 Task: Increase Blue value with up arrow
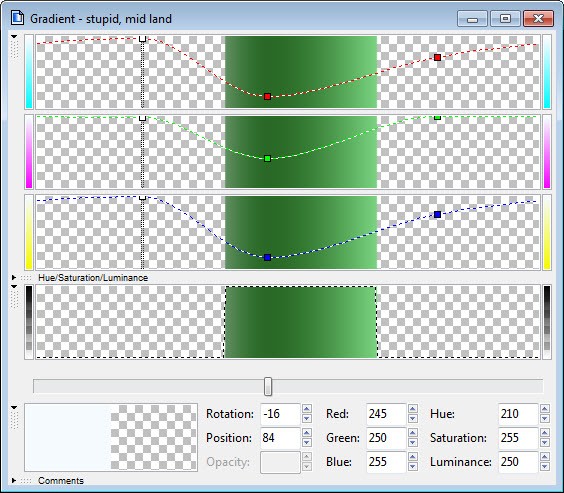coord(413,457)
